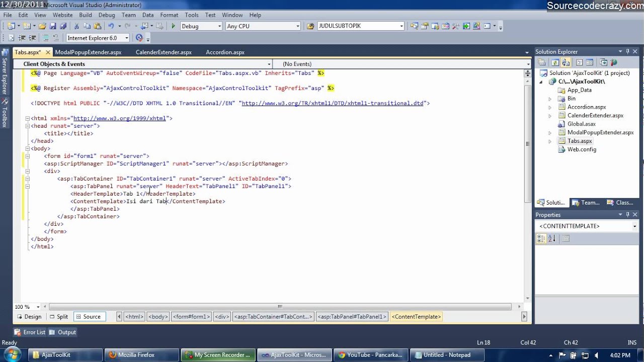Open the Class View tab
This screenshot has width=644, height=362.
[x=620, y=203]
